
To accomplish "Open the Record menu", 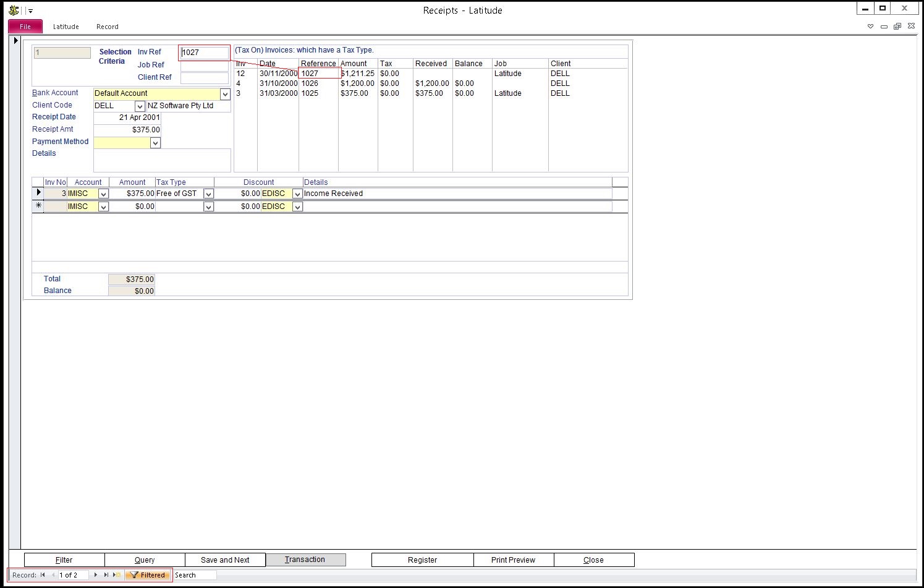I will pos(107,27).
